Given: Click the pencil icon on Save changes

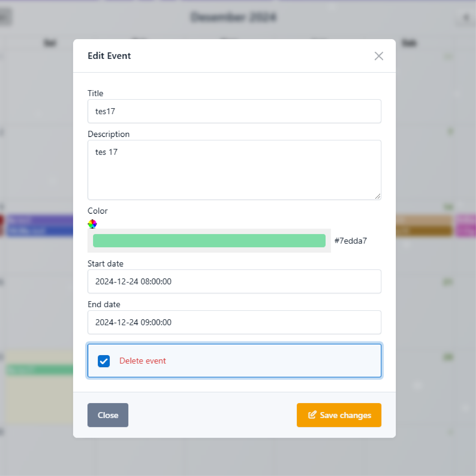Looking at the screenshot, I should [x=312, y=415].
